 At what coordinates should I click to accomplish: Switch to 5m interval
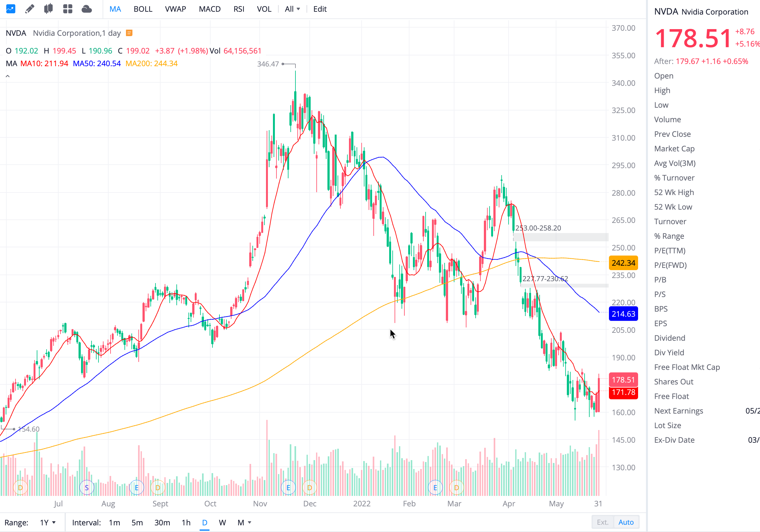click(x=137, y=522)
